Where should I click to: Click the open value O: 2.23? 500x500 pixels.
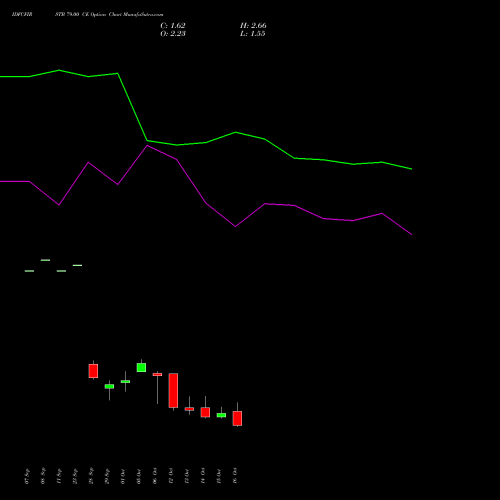(x=173, y=34)
